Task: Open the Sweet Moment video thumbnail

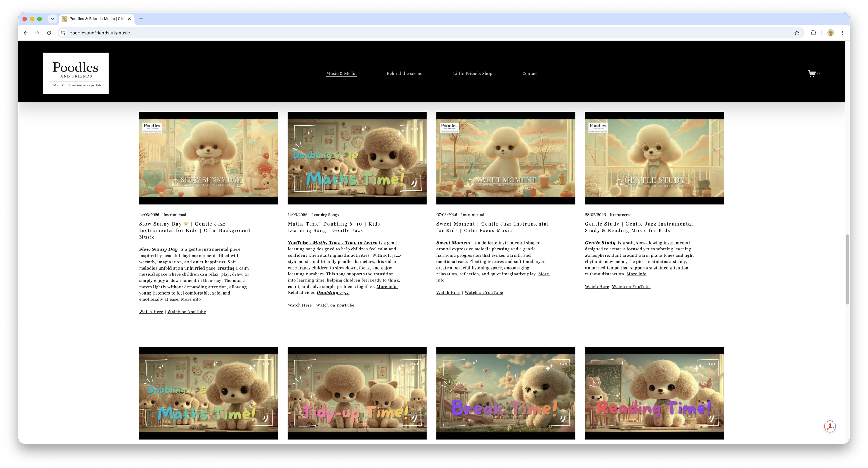Action: pos(506,158)
